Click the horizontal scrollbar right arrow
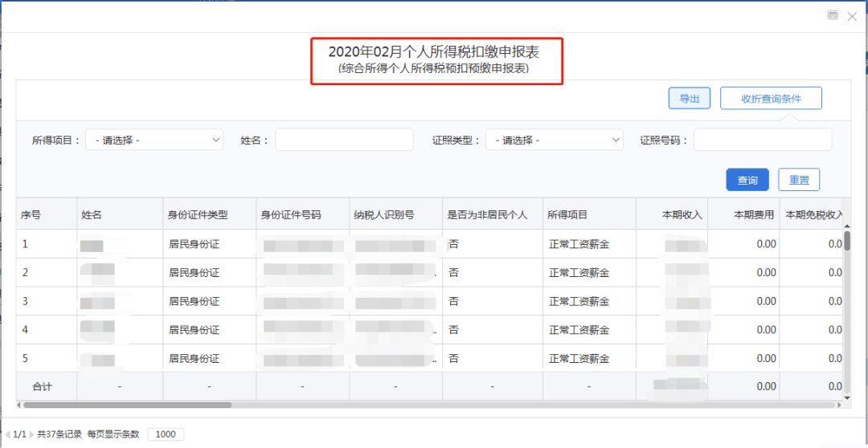The height and width of the screenshot is (448, 868). pyautogui.click(x=839, y=405)
